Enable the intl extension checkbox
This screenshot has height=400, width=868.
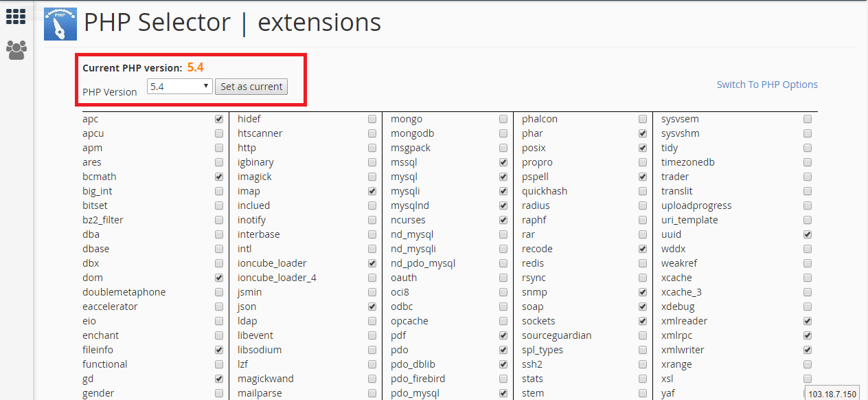pyautogui.click(x=372, y=249)
